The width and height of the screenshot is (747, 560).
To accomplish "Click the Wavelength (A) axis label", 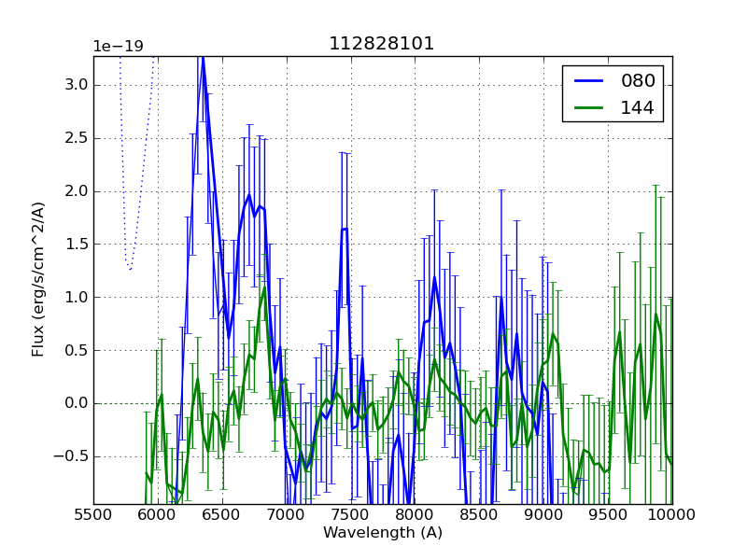I will coord(383,533).
